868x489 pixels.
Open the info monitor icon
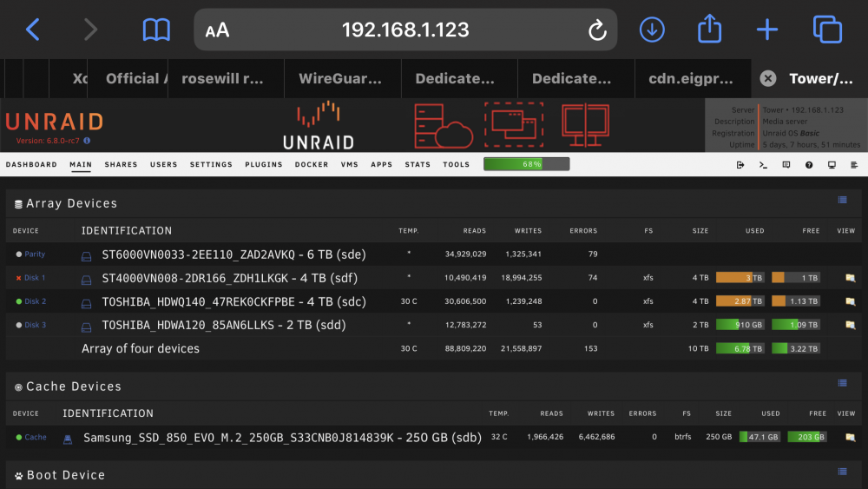(x=832, y=165)
